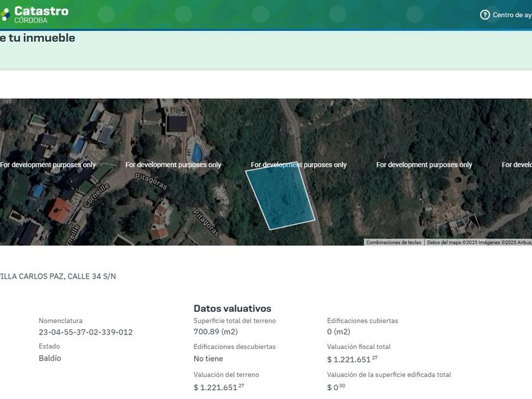
Task: Click the nomenclatura number 23-04-55-37-02-339-012
Action: tap(85, 332)
